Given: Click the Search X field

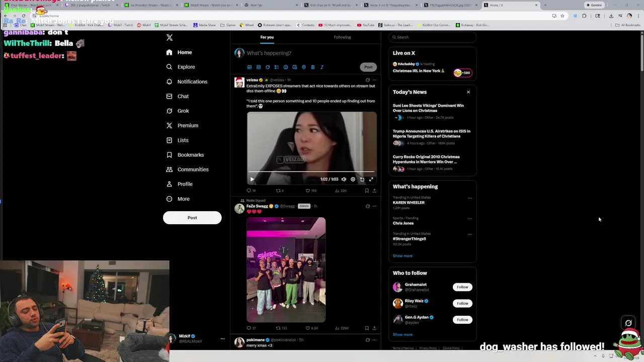Looking at the screenshot, I should point(433,37).
